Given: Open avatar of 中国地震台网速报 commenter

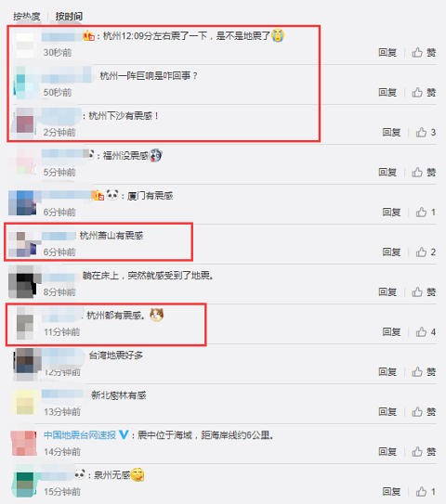Looking at the screenshot, I should coord(24,444).
